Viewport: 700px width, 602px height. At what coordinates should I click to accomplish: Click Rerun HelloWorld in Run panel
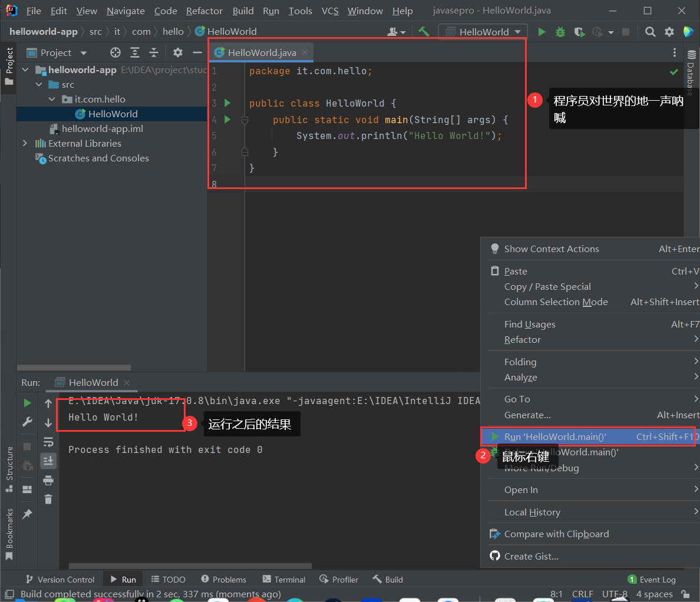point(27,403)
